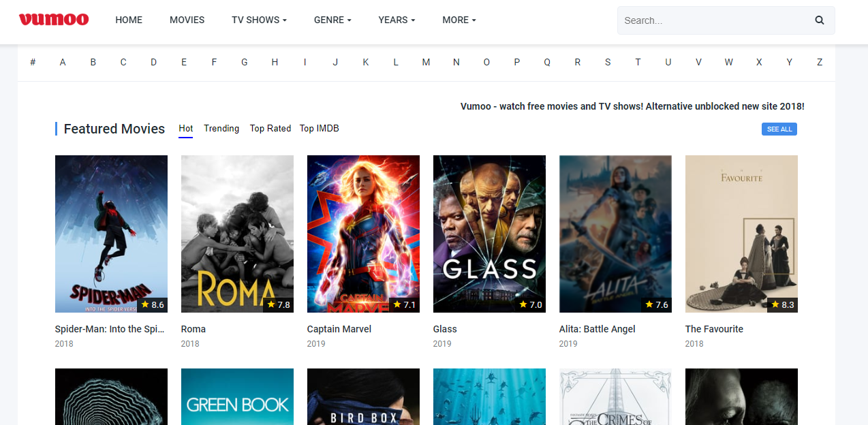Filter titles by letter N

(456, 62)
